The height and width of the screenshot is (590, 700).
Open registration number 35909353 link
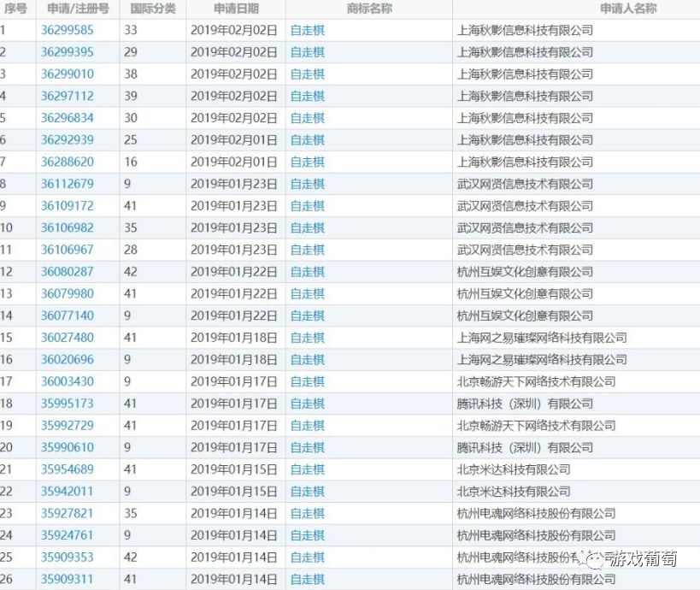point(68,557)
